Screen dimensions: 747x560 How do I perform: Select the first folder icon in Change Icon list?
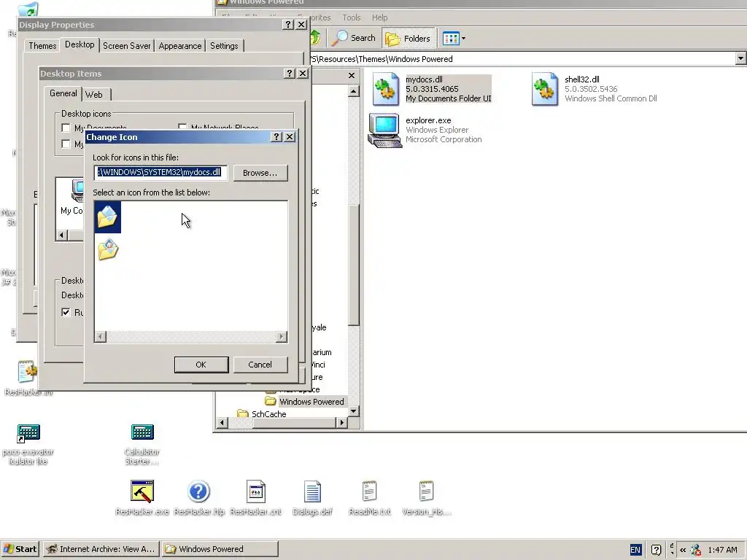coord(108,217)
